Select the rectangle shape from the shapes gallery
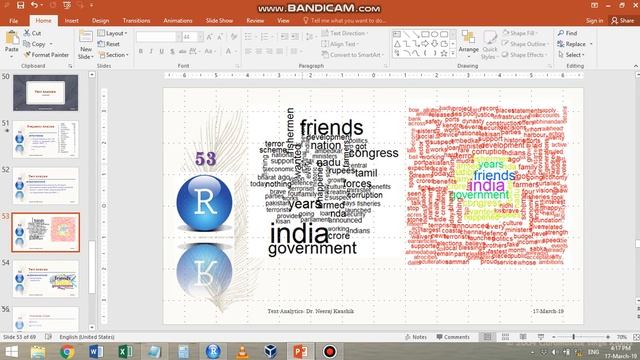This screenshot has height=360, width=640. click(x=425, y=34)
